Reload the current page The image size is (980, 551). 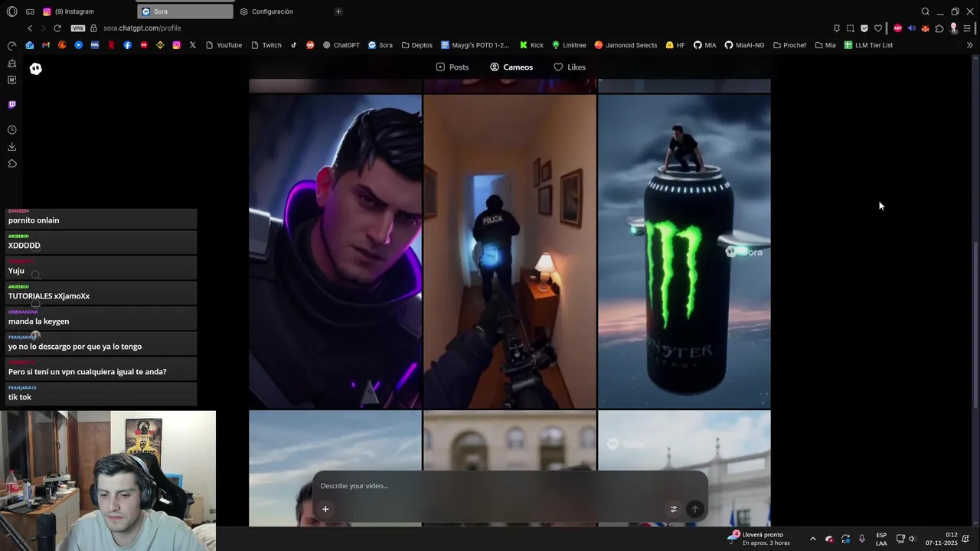(57, 28)
